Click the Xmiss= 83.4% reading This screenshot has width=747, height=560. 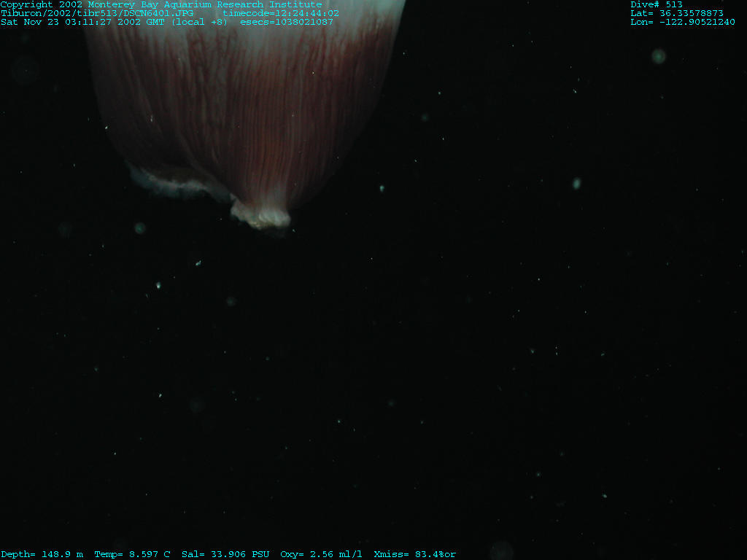click(414, 554)
